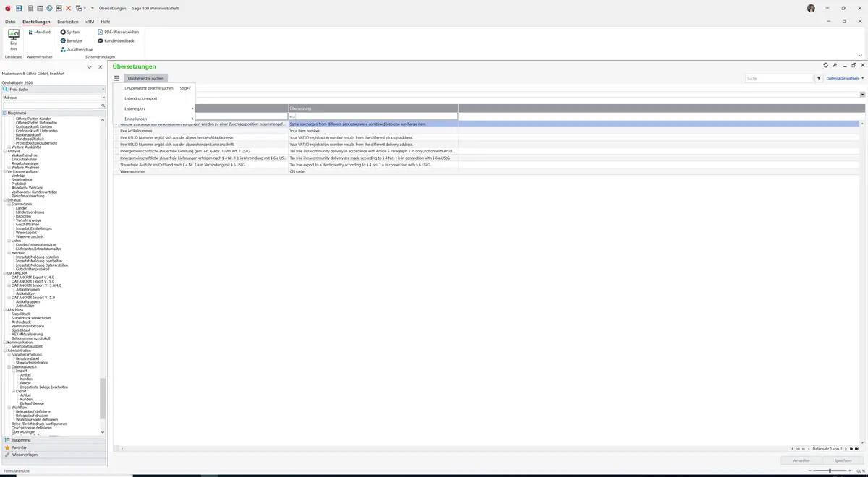This screenshot has width=868, height=477.
Task: Open the Benutzer settings
Action: coord(72,40)
